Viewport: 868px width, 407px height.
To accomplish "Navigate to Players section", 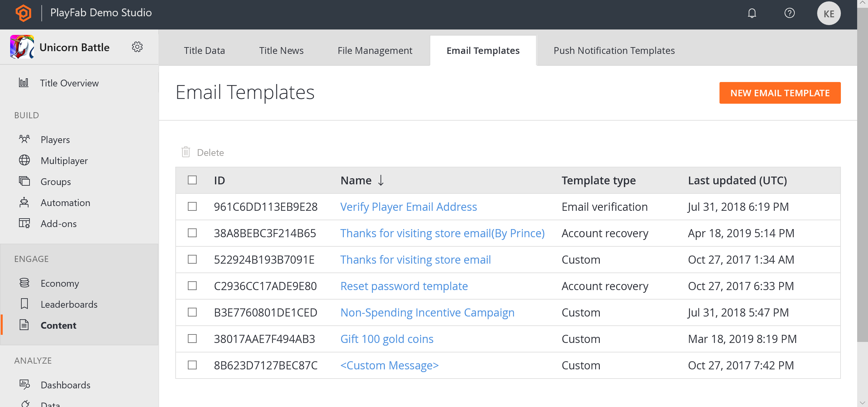I will (55, 139).
